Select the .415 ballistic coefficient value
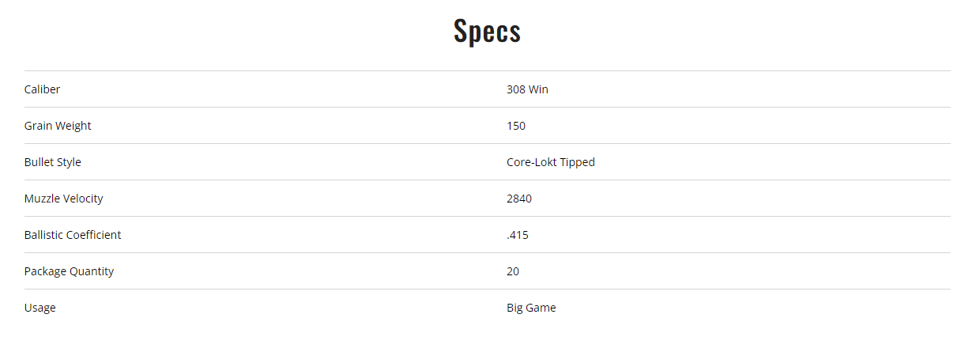This screenshot has height=352, width=980. pos(518,235)
